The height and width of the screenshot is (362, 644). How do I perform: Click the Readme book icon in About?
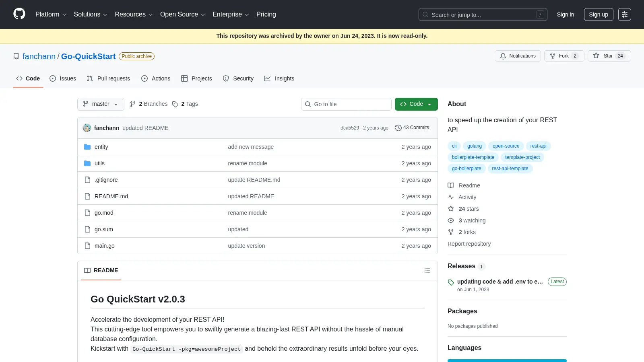[x=451, y=185]
